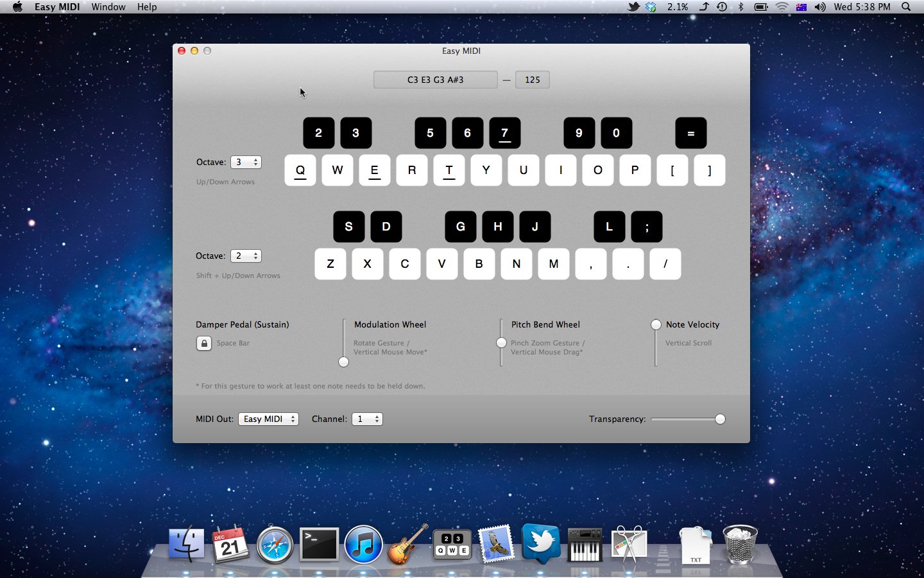Change the upper row Octave 3 popup
Viewport: 924px width, 578px height.
point(246,162)
